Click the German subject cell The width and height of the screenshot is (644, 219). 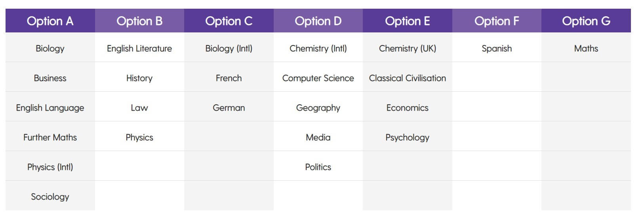point(229,108)
